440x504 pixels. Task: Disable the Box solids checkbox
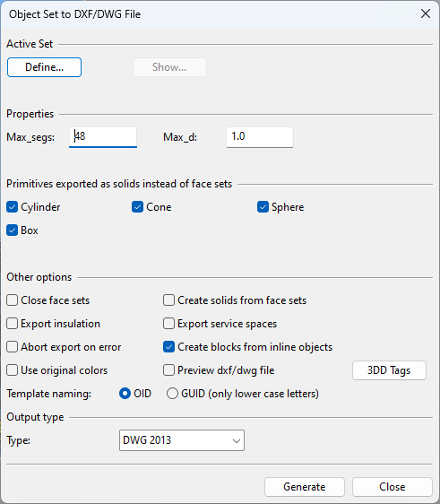tap(13, 230)
